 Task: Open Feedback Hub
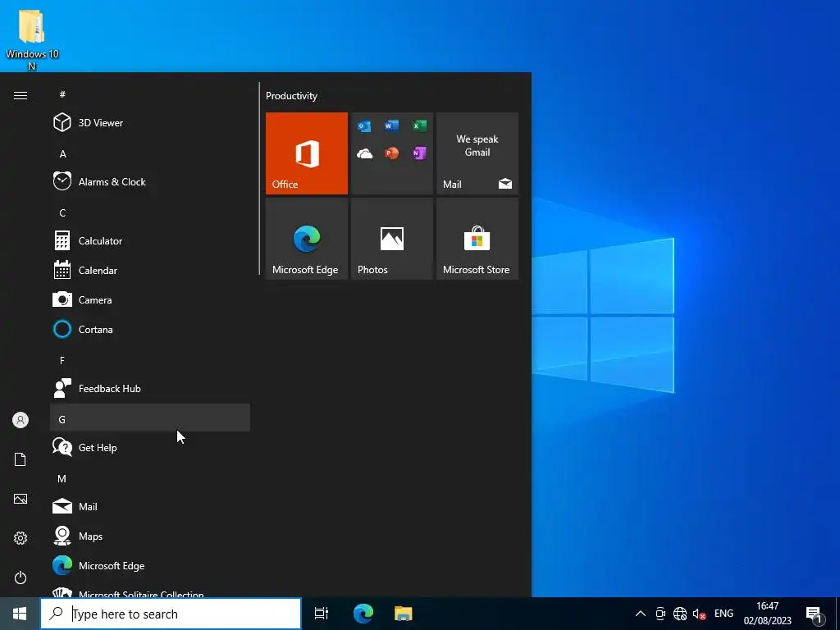click(150, 388)
